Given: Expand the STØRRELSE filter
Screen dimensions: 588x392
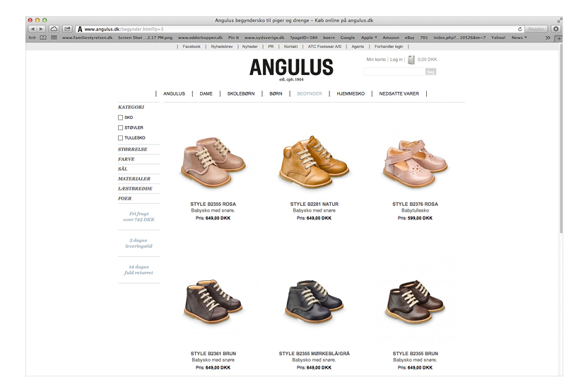Looking at the screenshot, I should pos(132,149).
